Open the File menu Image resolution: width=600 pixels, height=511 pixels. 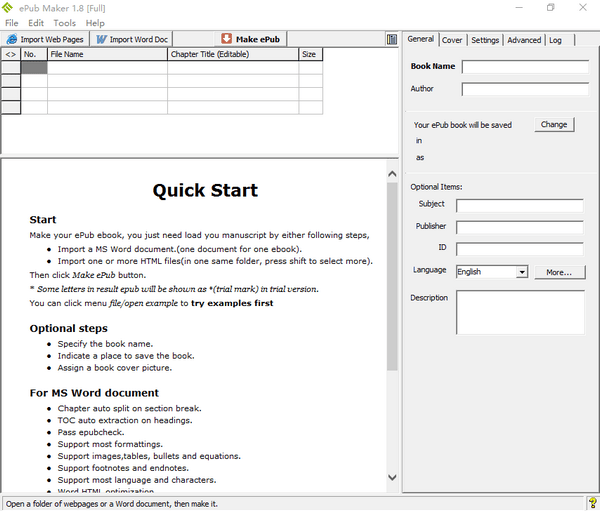coord(12,23)
